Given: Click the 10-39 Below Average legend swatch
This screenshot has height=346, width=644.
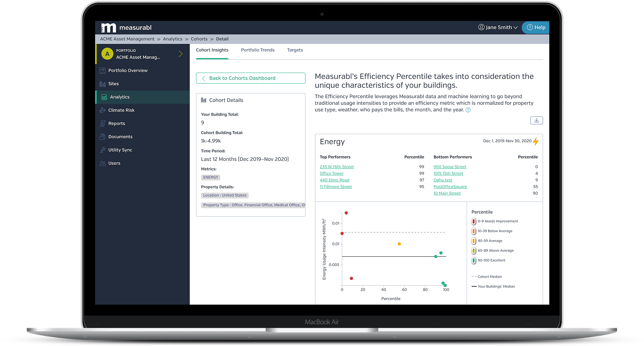Looking at the screenshot, I should (474, 231).
